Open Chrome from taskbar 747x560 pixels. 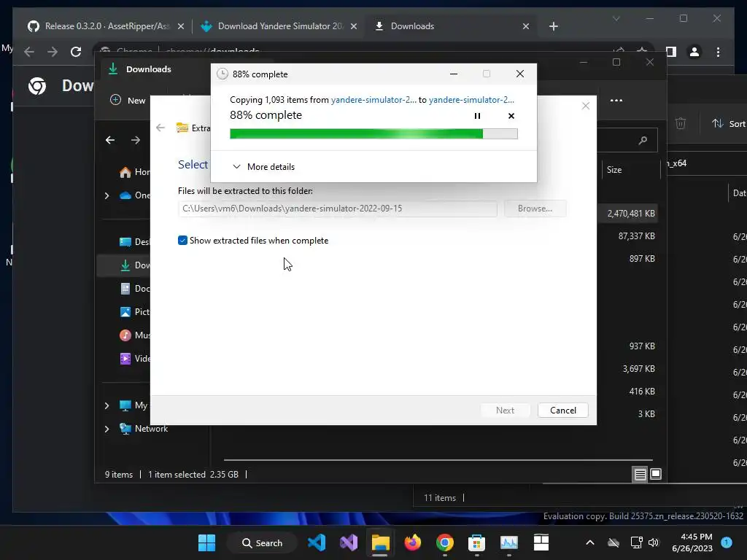pos(444,542)
